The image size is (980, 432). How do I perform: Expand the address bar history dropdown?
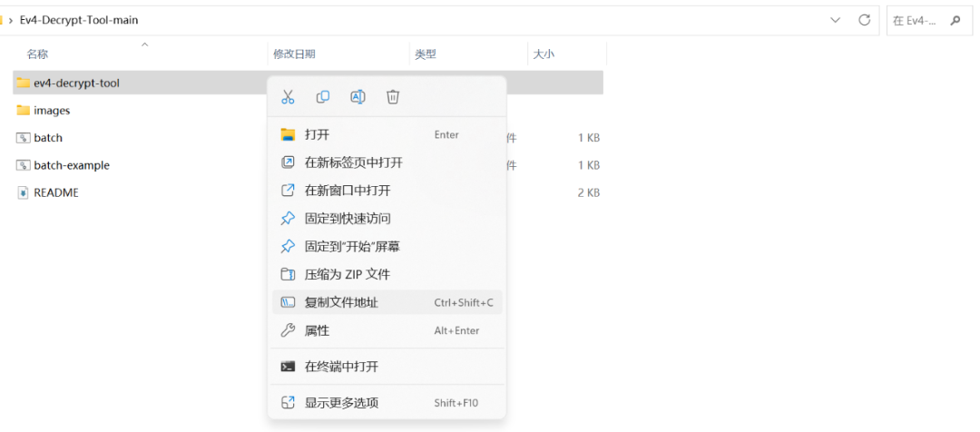point(835,20)
